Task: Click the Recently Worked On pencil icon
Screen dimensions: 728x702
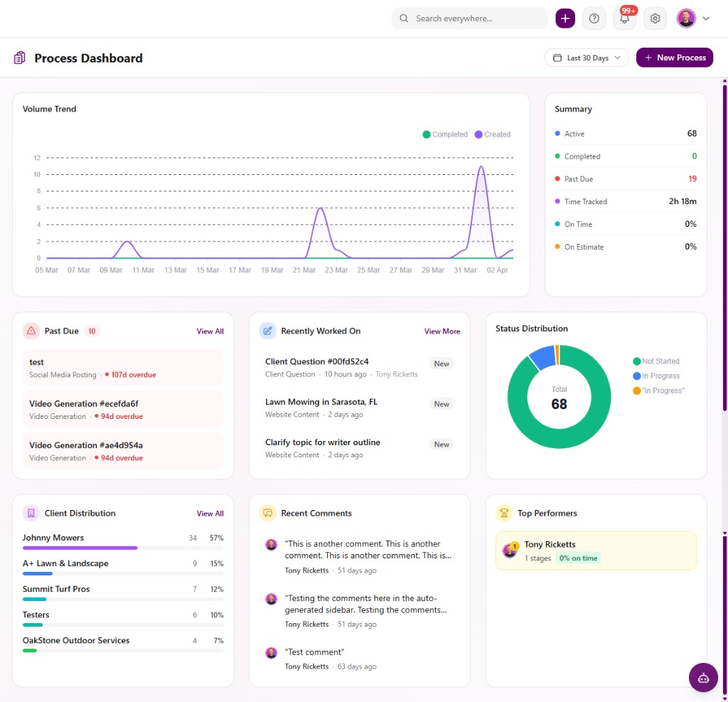Action: point(267,330)
